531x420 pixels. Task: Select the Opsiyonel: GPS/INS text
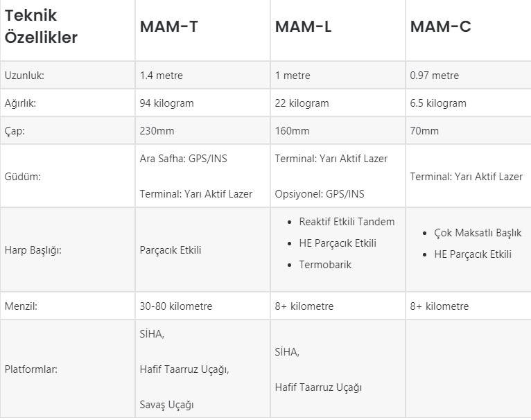point(320,194)
